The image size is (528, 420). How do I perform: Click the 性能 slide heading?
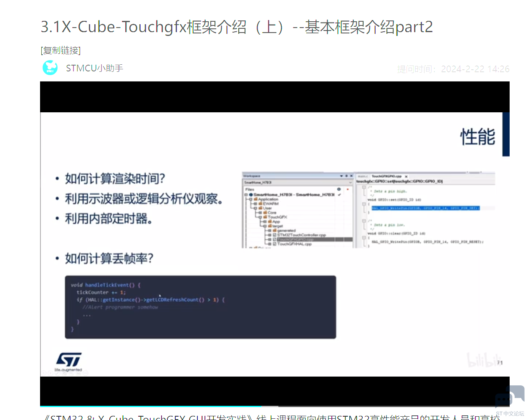[x=477, y=137]
